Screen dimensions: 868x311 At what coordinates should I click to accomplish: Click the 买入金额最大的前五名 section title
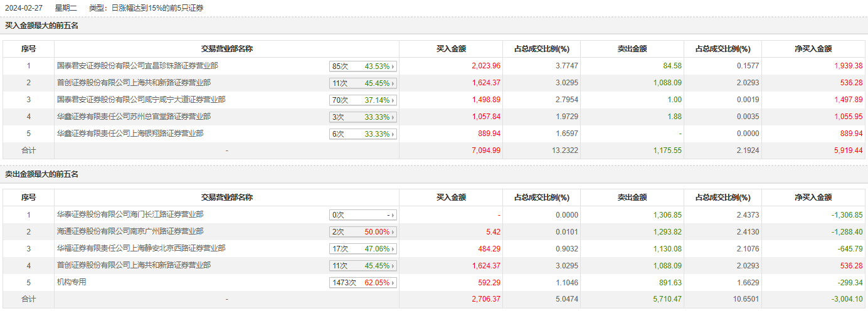(x=42, y=26)
